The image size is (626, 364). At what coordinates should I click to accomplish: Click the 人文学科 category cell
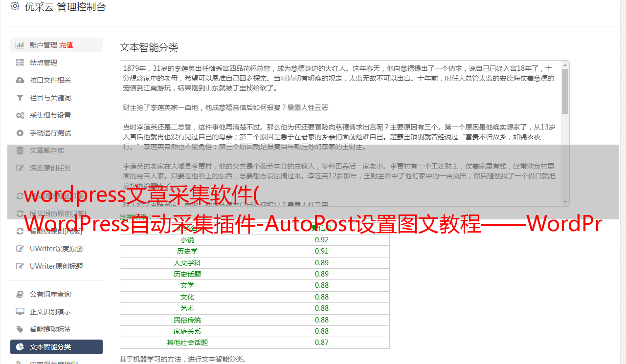pos(187,263)
